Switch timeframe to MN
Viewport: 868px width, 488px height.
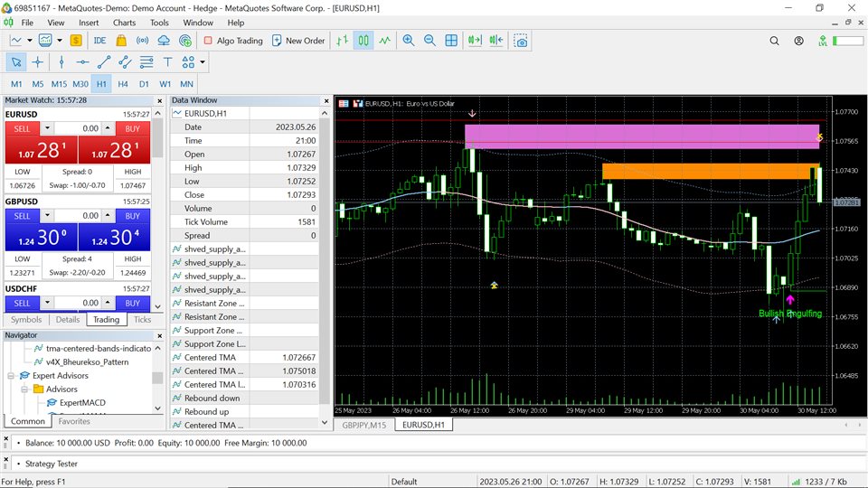[186, 84]
